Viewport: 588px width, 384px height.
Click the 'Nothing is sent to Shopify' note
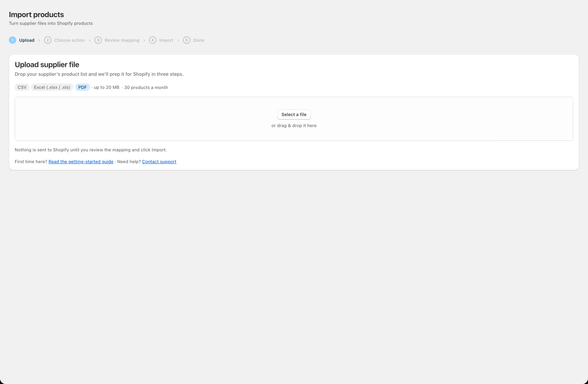pos(91,150)
